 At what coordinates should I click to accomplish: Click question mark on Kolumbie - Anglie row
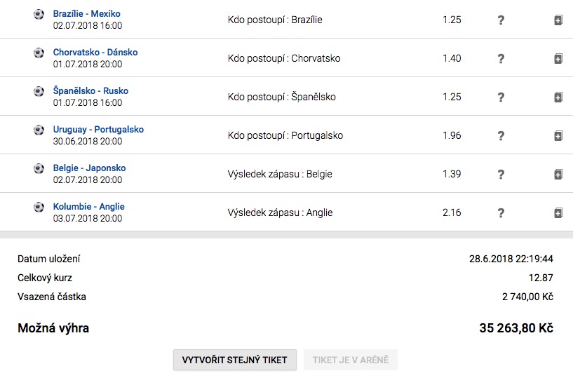click(x=501, y=213)
